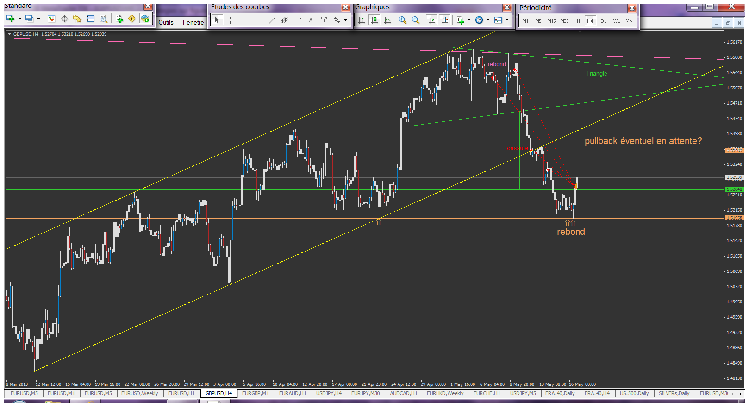The image size is (749, 403).
Task: Set periodicity to M15
Action: (x=552, y=21)
